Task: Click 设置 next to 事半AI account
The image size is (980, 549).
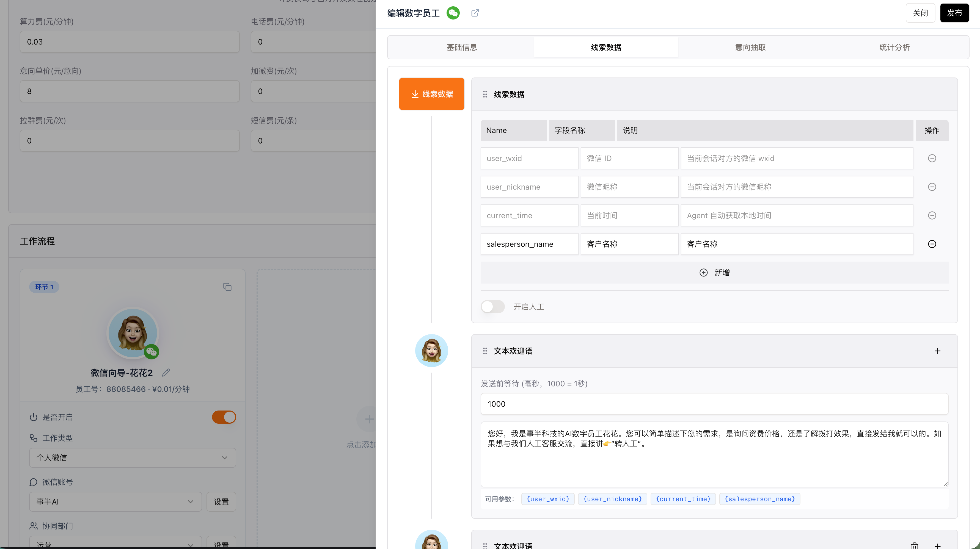Action: coord(221,501)
